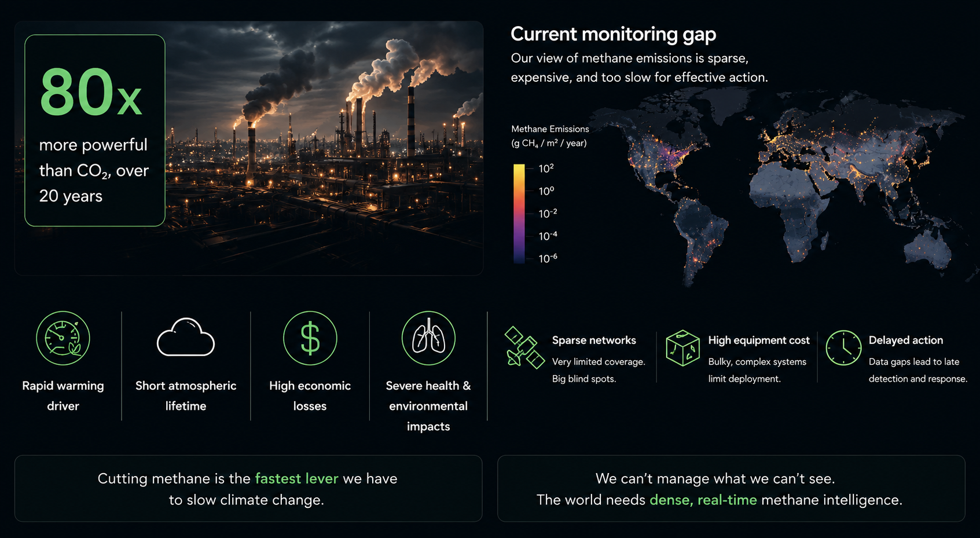Click the '(g CH₄ / m² / year)' units label
The height and width of the screenshot is (538, 980).
coord(549,143)
